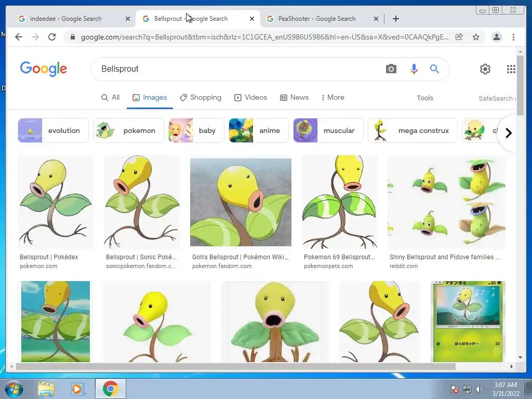Switch to indeedee - Google Search tab
The width and height of the screenshot is (532, 399).
(x=65, y=19)
